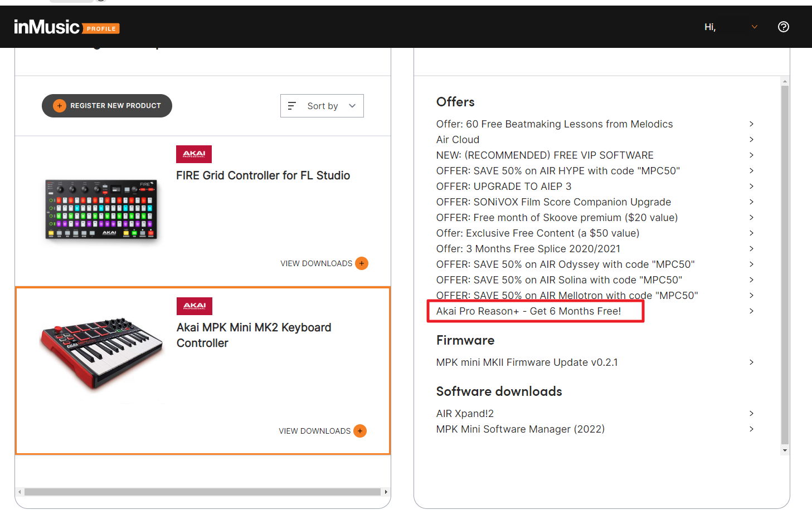Screen dimensions: 812x510
Task: Open Save 50% on AIR Mellotron offer
Action: (x=567, y=296)
